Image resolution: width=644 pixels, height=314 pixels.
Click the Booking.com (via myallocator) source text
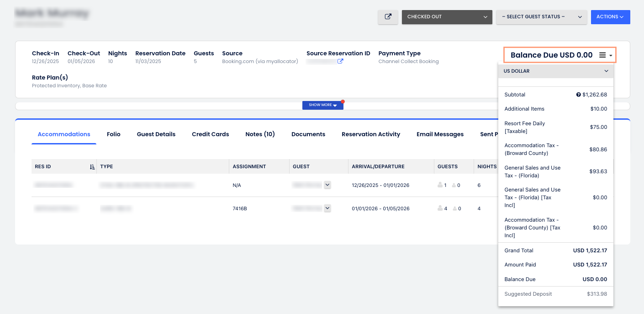(260, 61)
